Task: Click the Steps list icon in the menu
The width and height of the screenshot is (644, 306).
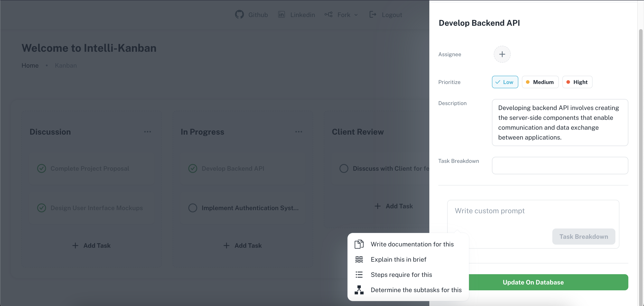Action: [359, 274]
